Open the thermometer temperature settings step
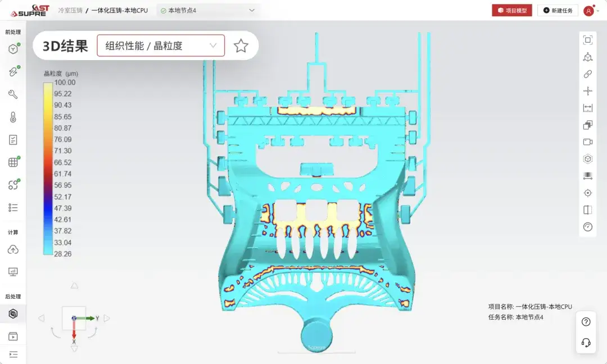607x364 pixels. click(13, 117)
